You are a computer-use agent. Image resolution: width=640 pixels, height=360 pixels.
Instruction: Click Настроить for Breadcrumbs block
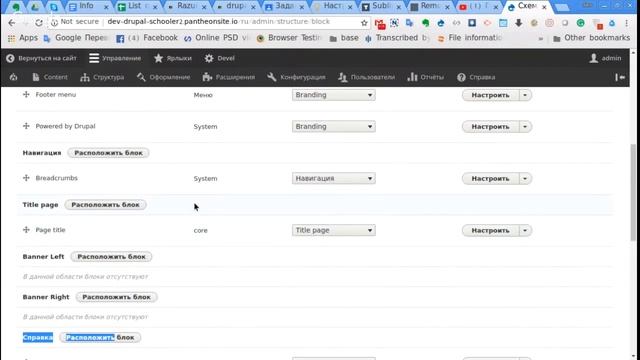(491, 178)
